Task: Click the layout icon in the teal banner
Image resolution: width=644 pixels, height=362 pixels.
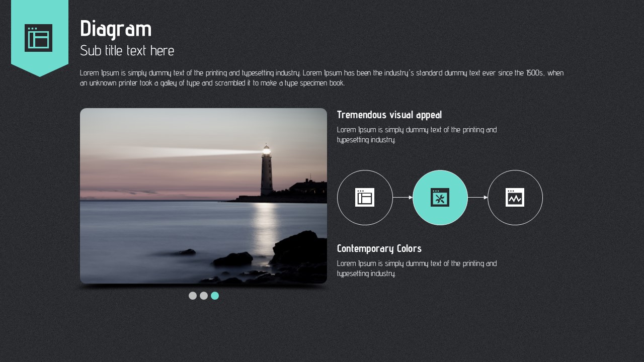Action: pos(39,38)
